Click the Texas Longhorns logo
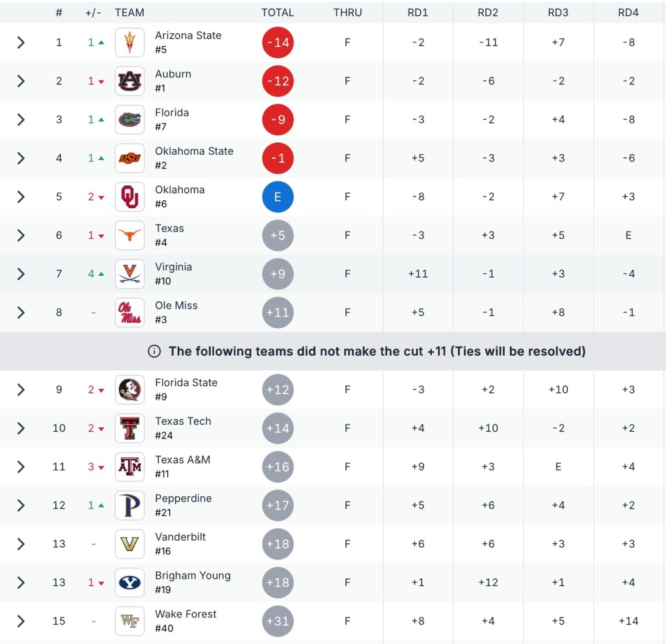Viewport: 666px width, 644px height. pos(129,235)
